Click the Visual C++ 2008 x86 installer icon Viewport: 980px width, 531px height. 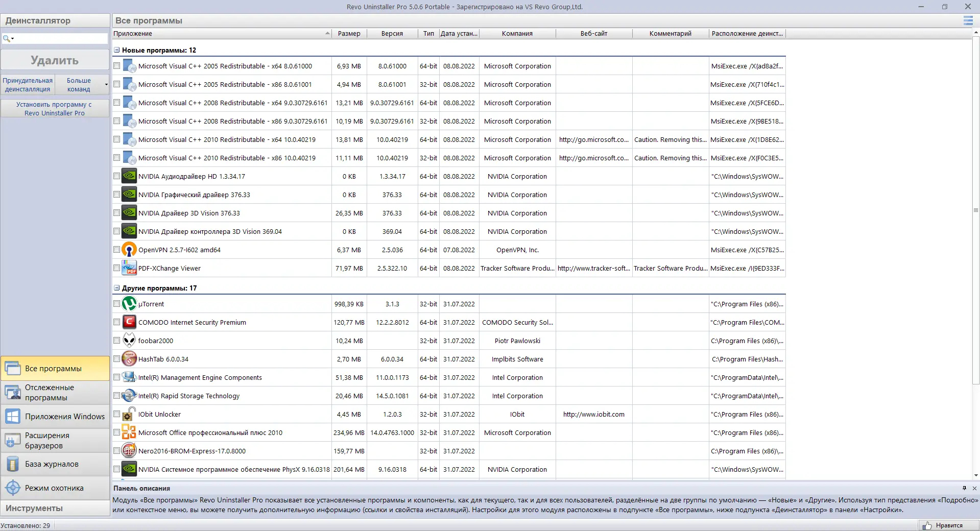(129, 121)
